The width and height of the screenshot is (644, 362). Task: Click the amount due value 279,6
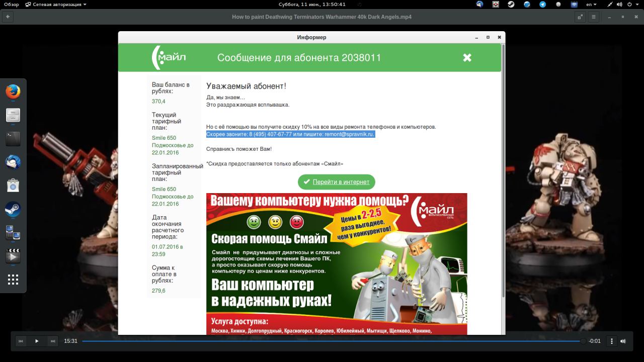158,291
